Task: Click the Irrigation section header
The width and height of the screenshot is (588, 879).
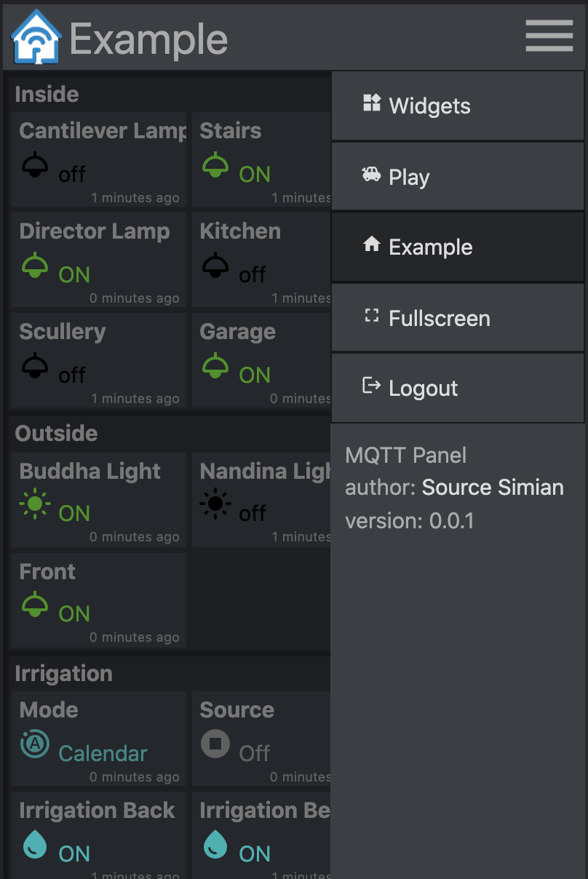Action: 64,674
